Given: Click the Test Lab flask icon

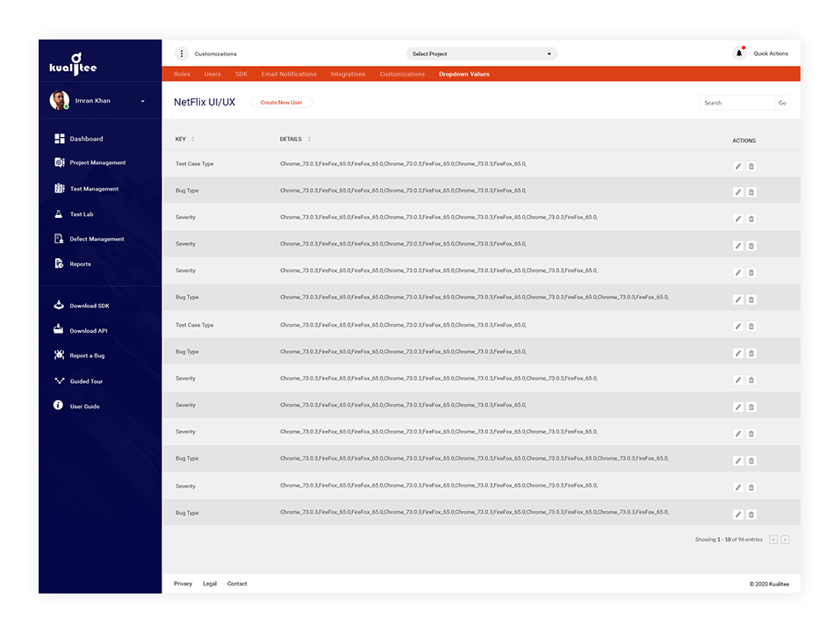Looking at the screenshot, I should pos(58,213).
